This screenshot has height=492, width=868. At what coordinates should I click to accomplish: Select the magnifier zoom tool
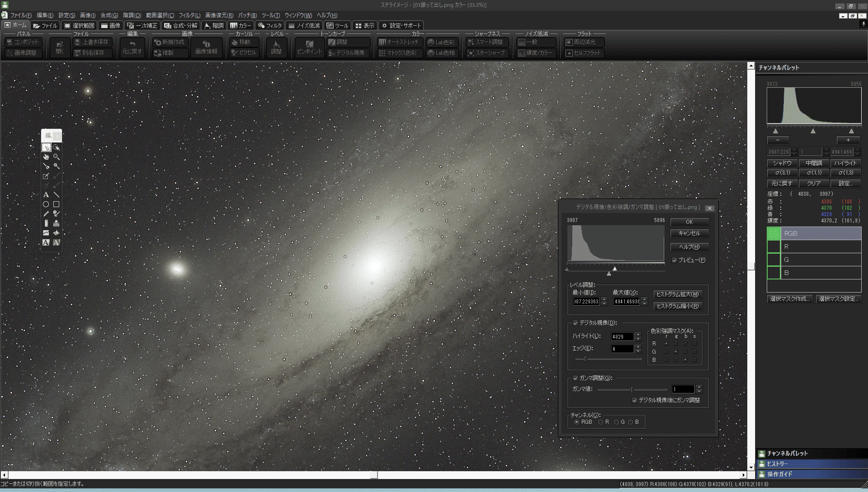click(x=57, y=157)
